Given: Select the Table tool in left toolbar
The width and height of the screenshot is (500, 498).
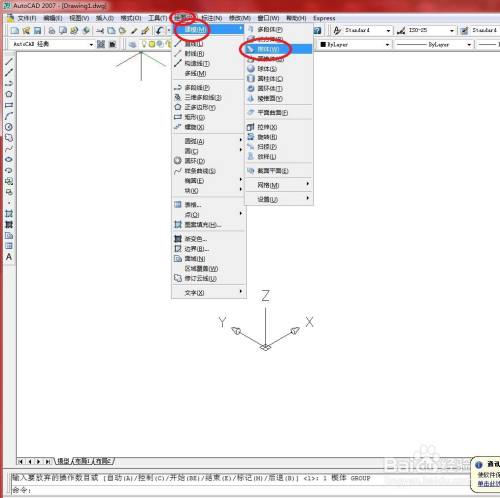Looking at the screenshot, I should 9,246.
